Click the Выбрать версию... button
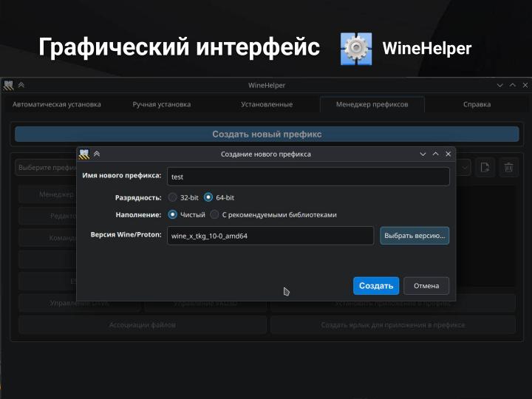Image resolution: width=532 pixels, height=399 pixels. coord(415,236)
